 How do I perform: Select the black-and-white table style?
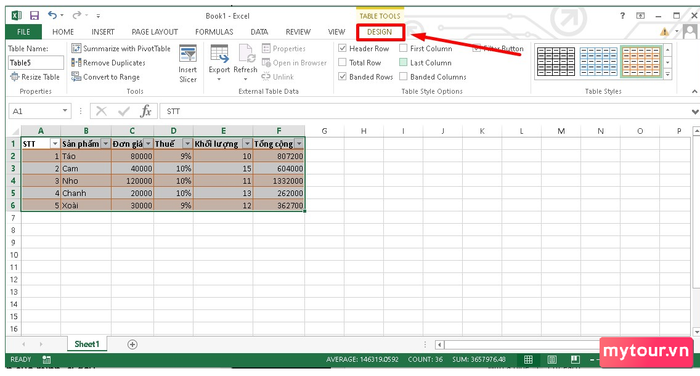coord(556,61)
